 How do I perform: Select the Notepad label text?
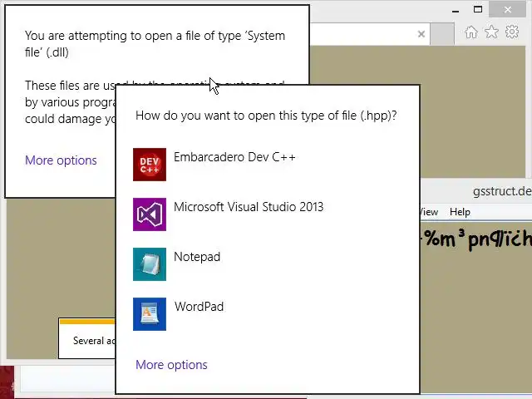pos(197,257)
